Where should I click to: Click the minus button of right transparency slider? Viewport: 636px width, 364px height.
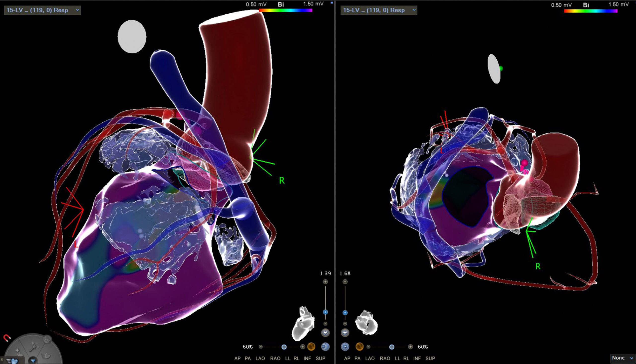[368, 347]
